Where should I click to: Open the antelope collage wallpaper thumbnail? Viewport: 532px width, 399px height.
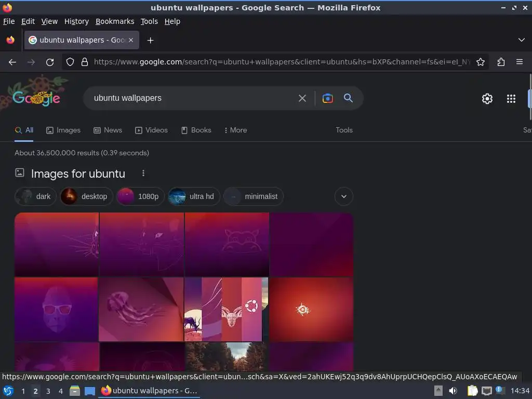226,310
